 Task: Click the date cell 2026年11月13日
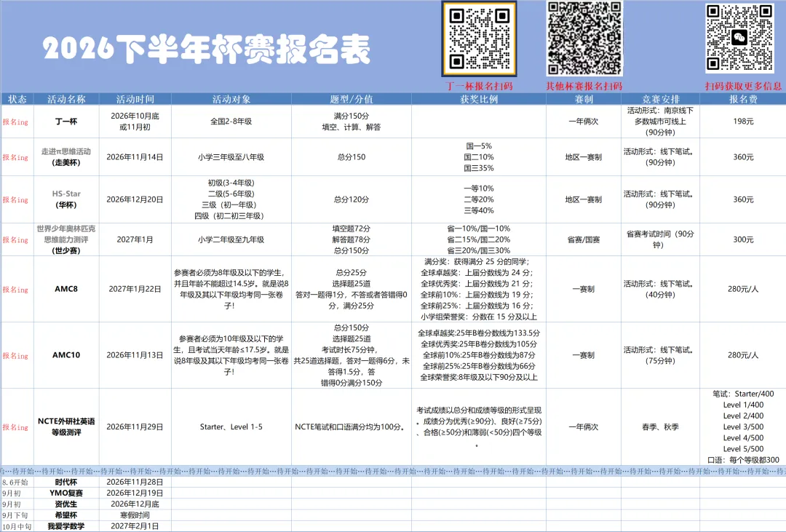135,355
